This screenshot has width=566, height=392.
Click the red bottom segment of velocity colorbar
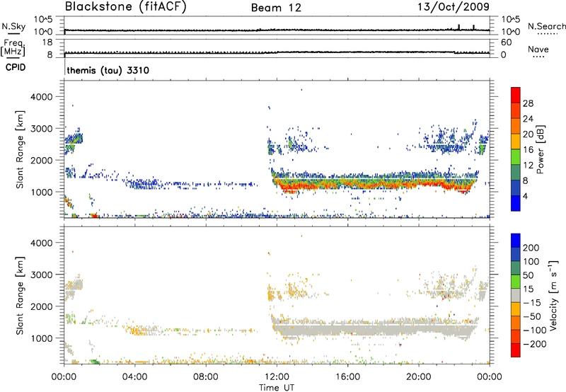(x=516, y=350)
